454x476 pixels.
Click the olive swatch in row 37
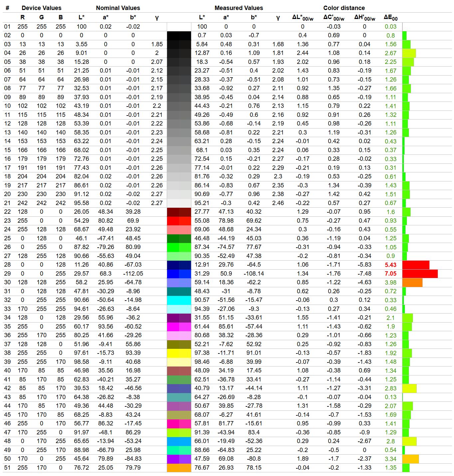pos(179,344)
